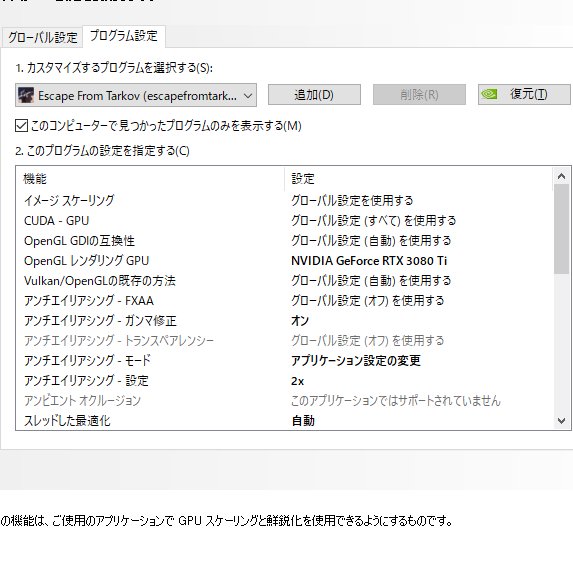Open the グローバル設定を使用する value for image scaling

point(352,200)
